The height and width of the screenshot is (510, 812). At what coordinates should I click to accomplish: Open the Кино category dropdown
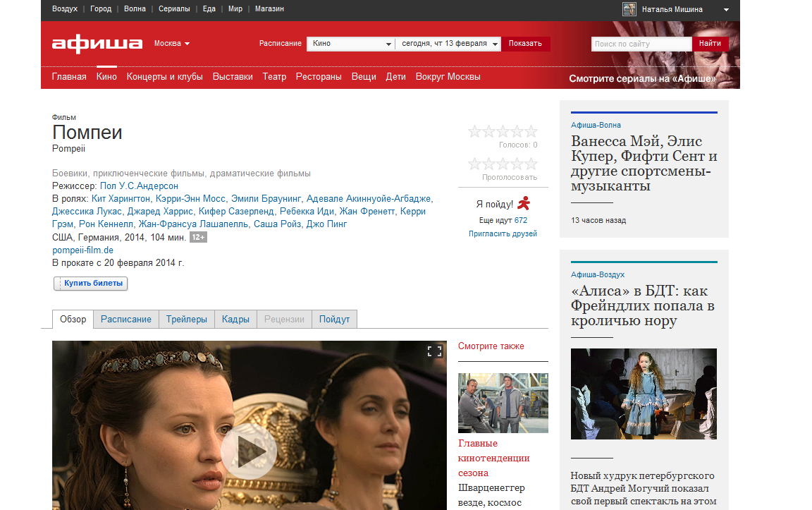pyautogui.click(x=350, y=44)
